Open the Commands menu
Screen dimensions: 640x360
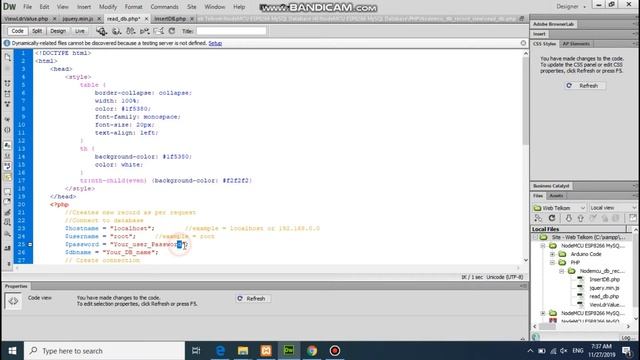tap(164, 7)
